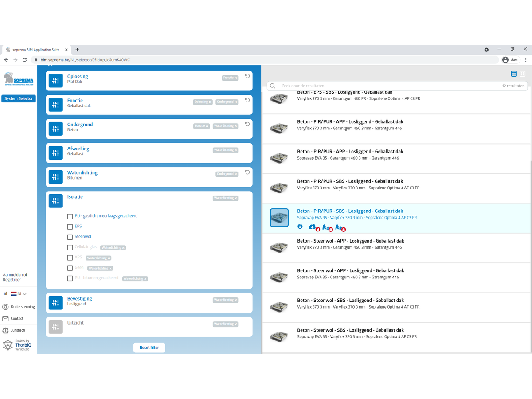Reset the Waterdichting filter with its undo arrow
This screenshot has height=399, width=532.
[247, 172]
